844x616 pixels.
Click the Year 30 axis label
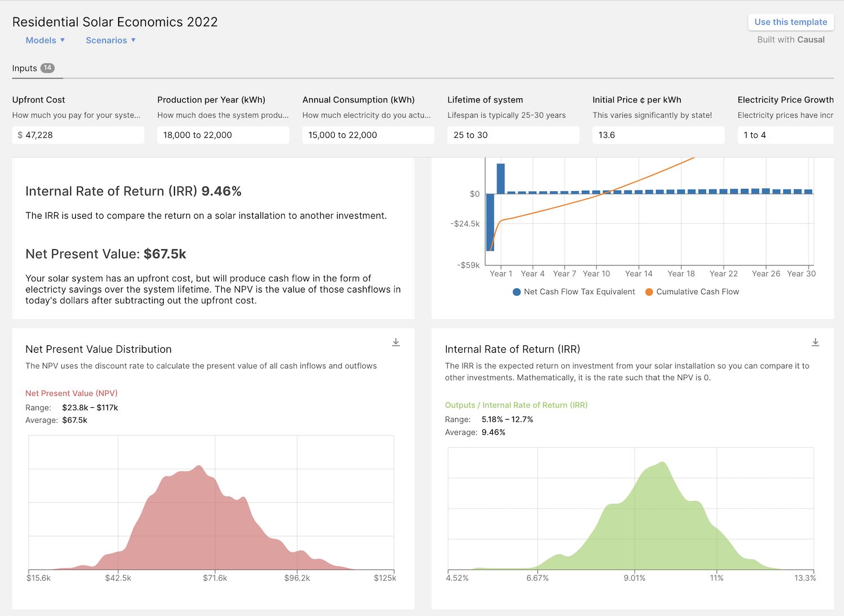[x=801, y=273]
